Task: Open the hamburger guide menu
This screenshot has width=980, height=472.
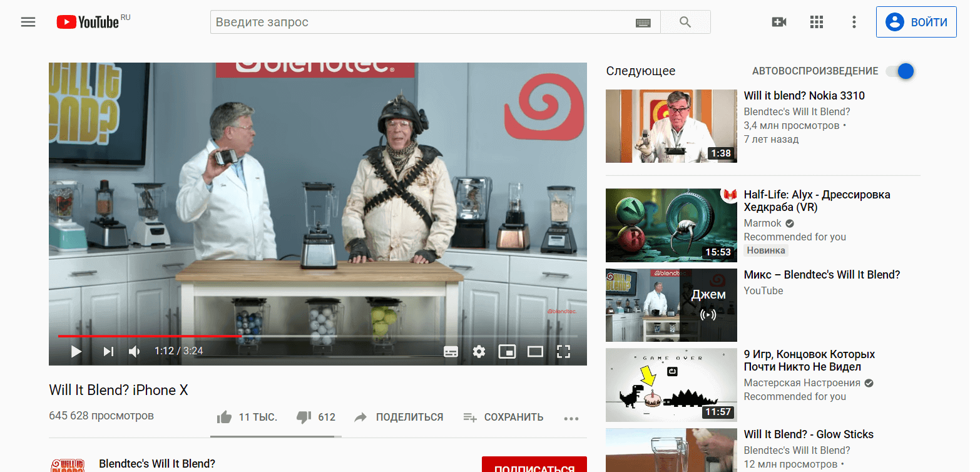Action: (28, 23)
